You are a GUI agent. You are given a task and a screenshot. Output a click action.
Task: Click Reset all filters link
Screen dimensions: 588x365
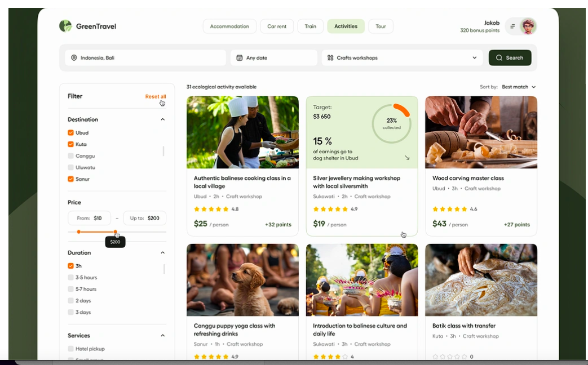coord(155,97)
